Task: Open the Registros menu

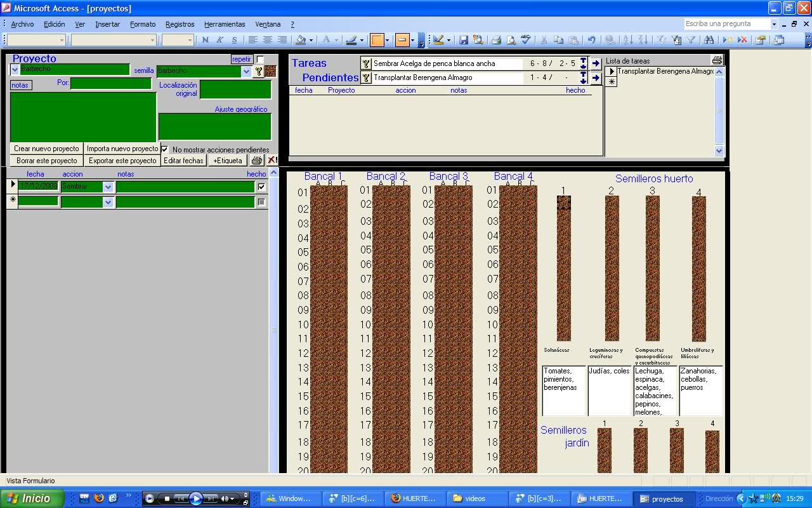Action: tap(180, 24)
